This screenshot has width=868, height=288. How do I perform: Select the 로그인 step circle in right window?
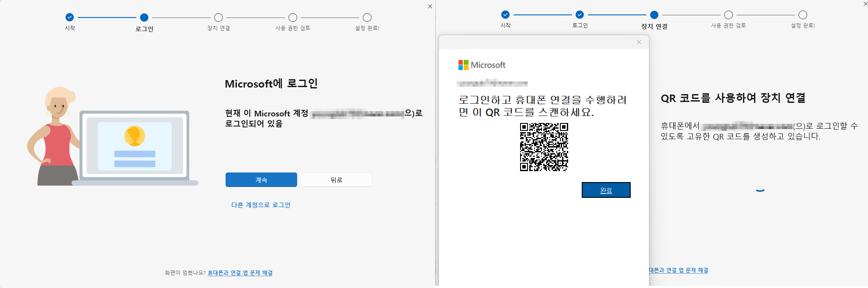pos(580,14)
